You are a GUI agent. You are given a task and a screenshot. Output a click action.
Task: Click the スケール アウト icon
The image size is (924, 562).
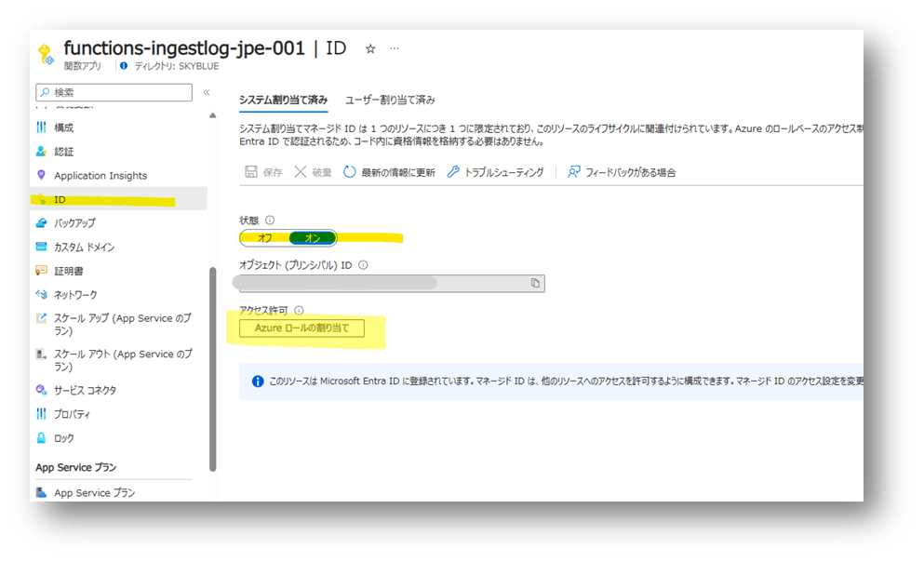(41, 355)
